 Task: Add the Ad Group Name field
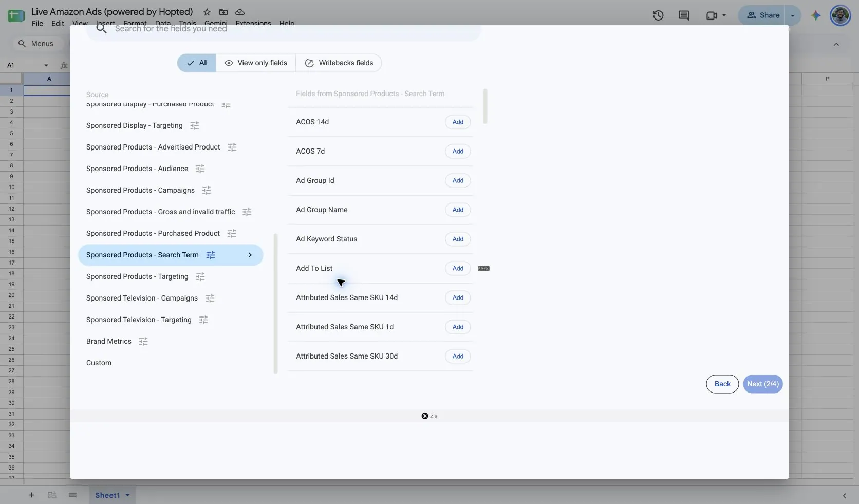click(x=458, y=210)
